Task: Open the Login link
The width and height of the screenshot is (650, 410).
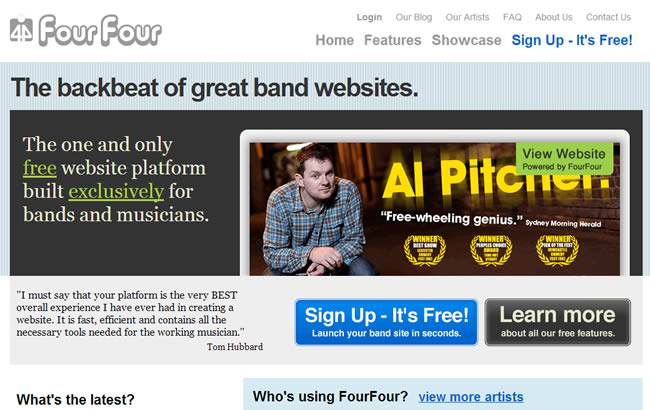Action: [369, 17]
